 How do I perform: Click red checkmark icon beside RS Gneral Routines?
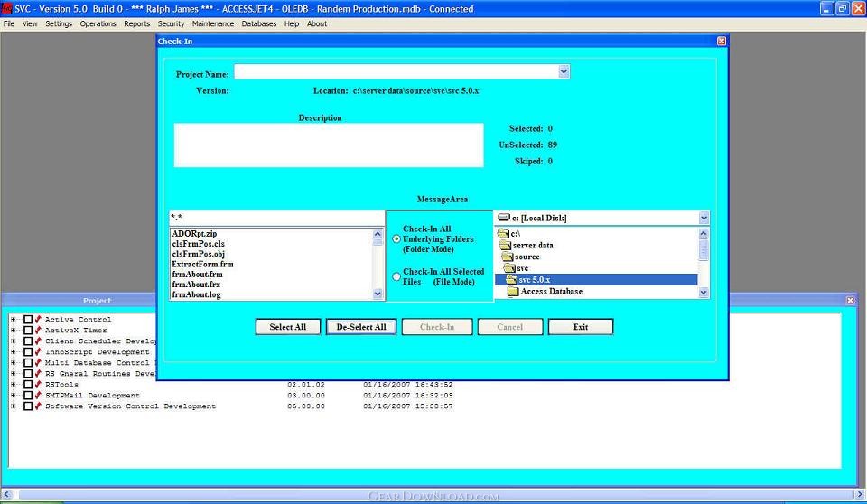[x=38, y=373]
